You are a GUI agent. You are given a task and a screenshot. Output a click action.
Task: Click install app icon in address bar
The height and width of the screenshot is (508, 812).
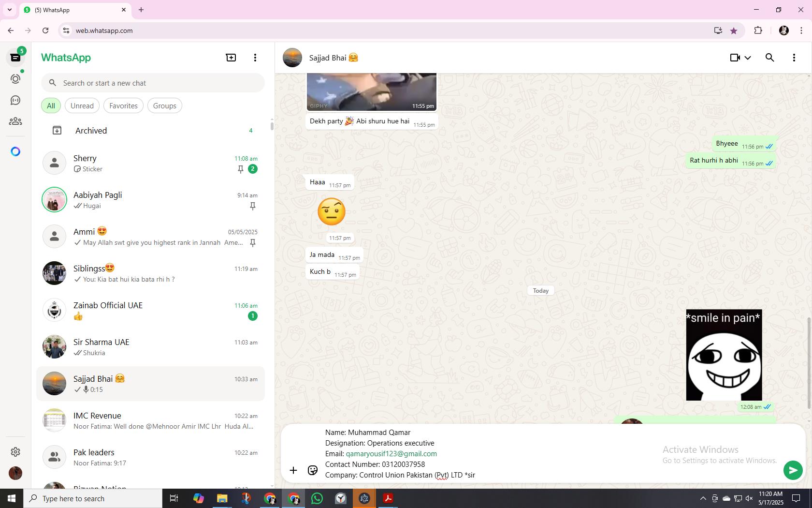pyautogui.click(x=718, y=30)
